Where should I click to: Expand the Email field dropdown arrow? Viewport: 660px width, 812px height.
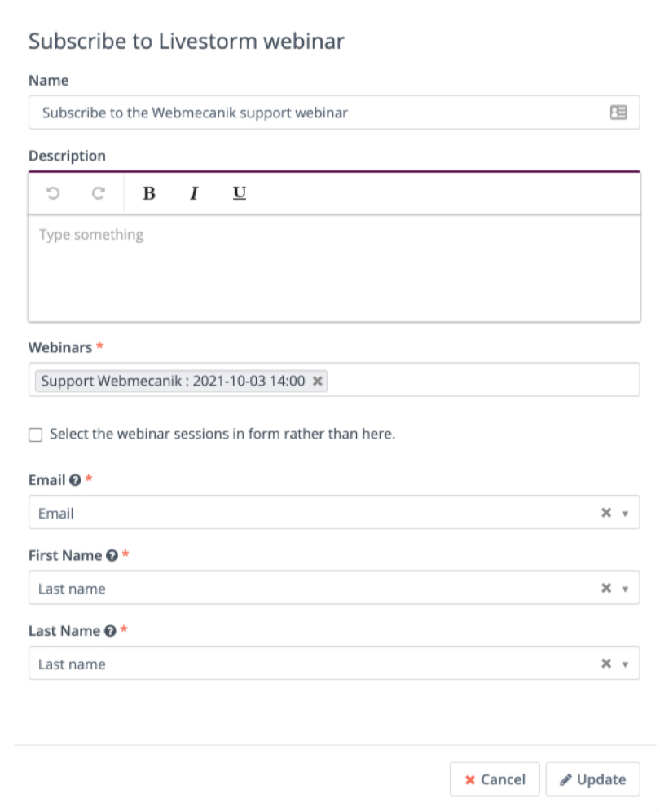pos(625,514)
